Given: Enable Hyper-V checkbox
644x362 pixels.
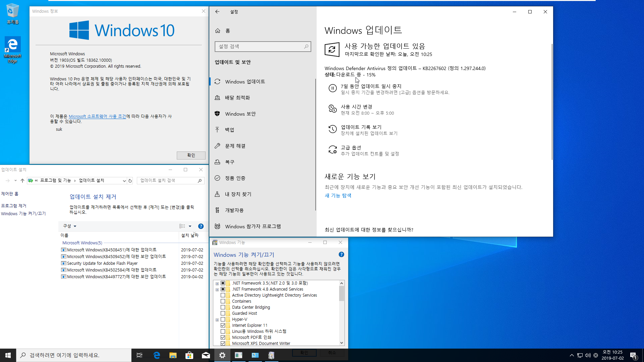Looking at the screenshot, I should pos(223,319).
